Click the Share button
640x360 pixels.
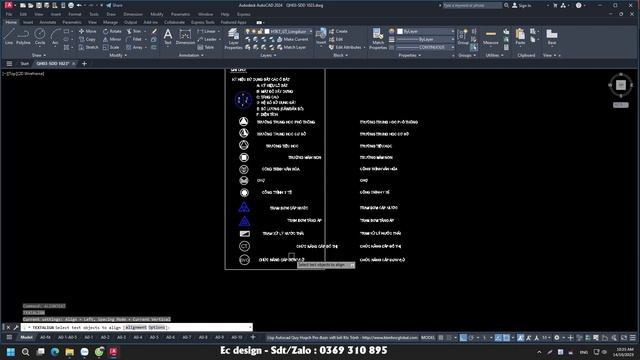pyautogui.click(x=114, y=5)
